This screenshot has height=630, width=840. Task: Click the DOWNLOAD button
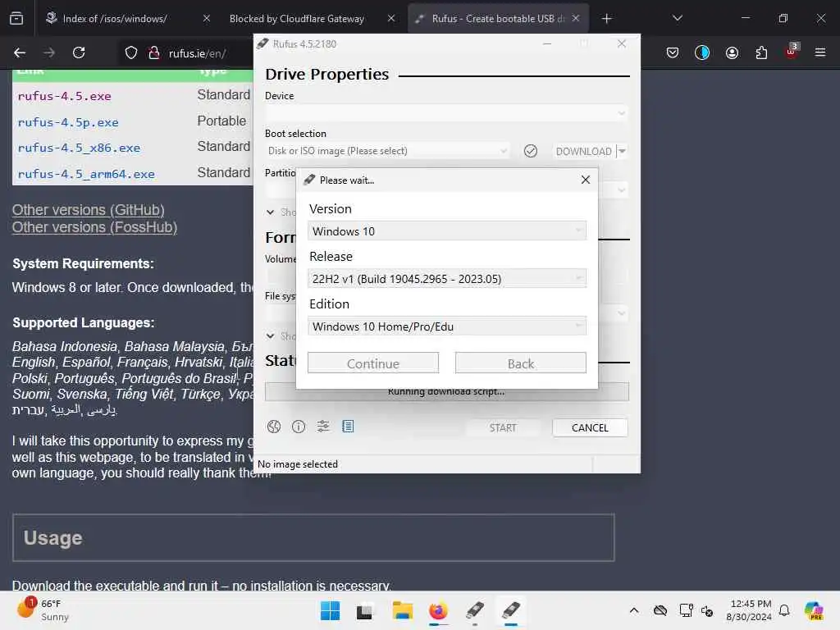tap(583, 152)
